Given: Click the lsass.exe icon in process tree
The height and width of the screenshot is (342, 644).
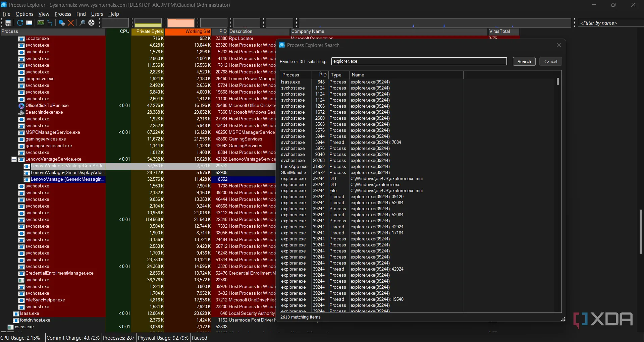Looking at the screenshot, I should [x=16, y=313].
